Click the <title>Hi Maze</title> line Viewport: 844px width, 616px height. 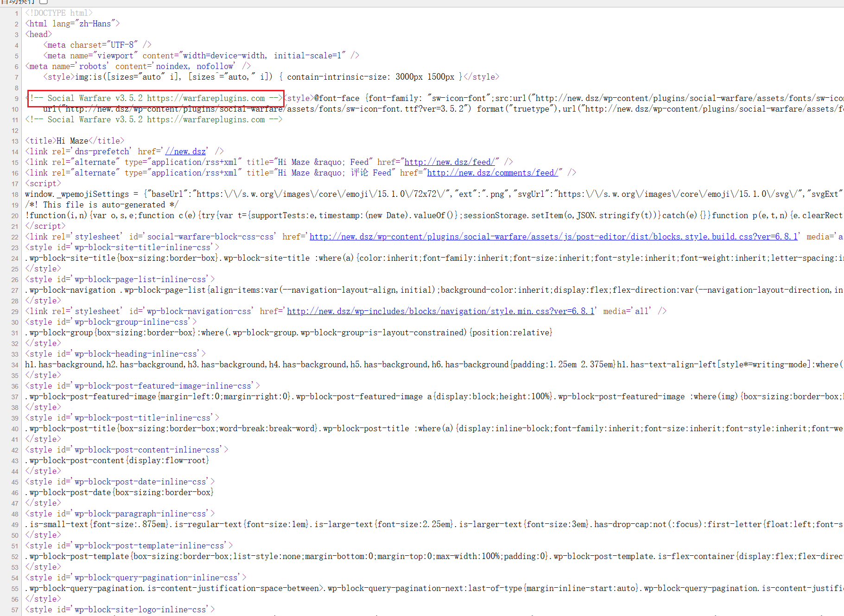click(x=75, y=141)
